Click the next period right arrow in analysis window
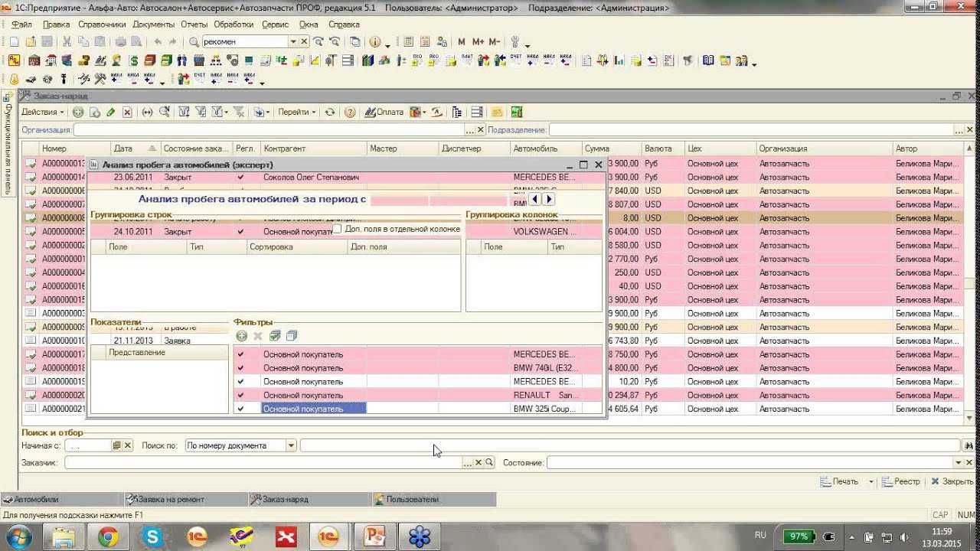Viewport: 980px width, 551px height. click(x=549, y=199)
